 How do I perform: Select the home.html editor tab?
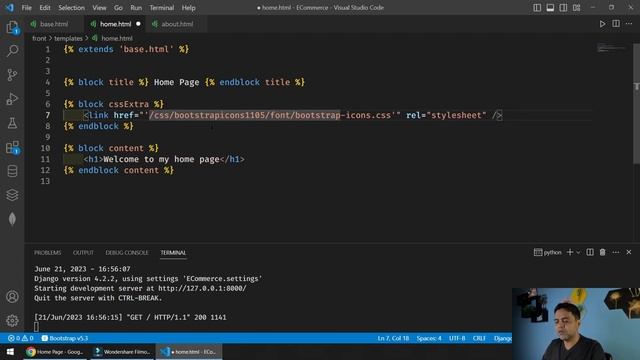(115, 24)
